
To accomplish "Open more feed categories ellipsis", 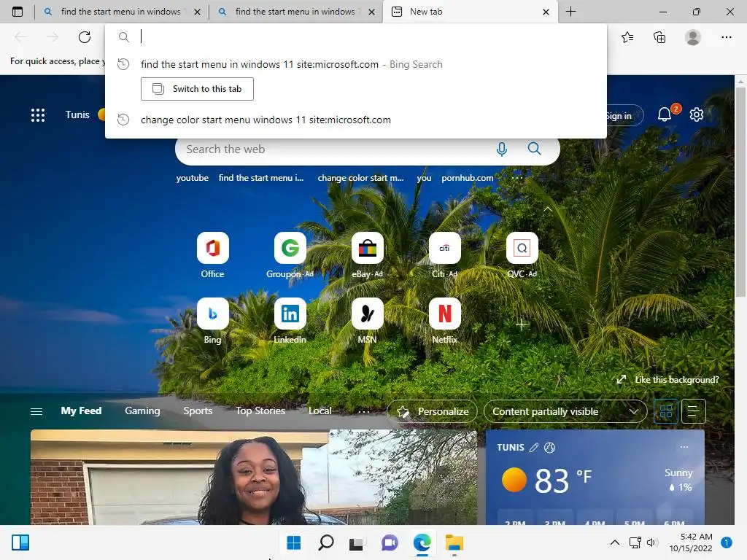I will (x=363, y=411).
